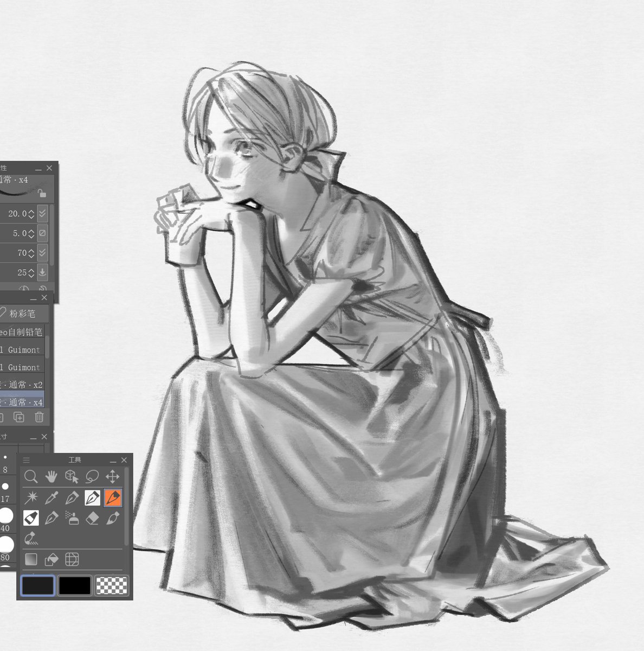Select the Eyedropper tool
Image resolution: width=644 pixels, height=651 pixels.
click(x=51, y=497)
